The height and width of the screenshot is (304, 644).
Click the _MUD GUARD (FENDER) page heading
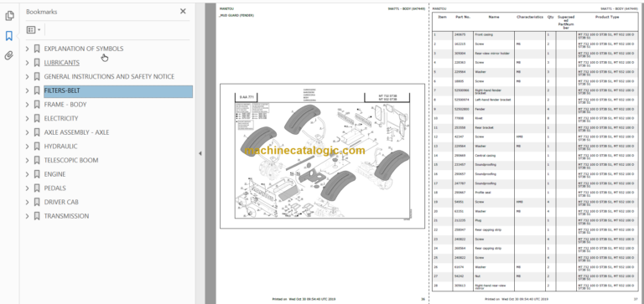tap(236, 16)
